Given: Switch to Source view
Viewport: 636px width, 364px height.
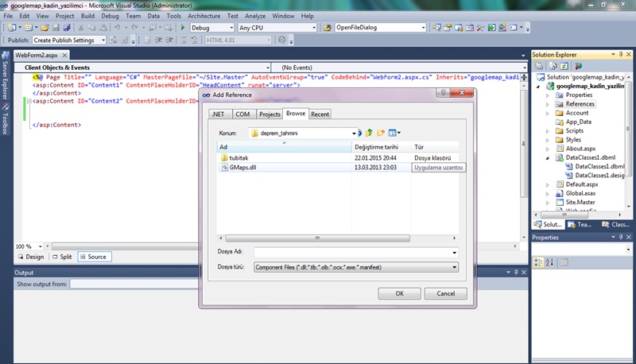Looking at the screenshot, I should tap(95, 257).
